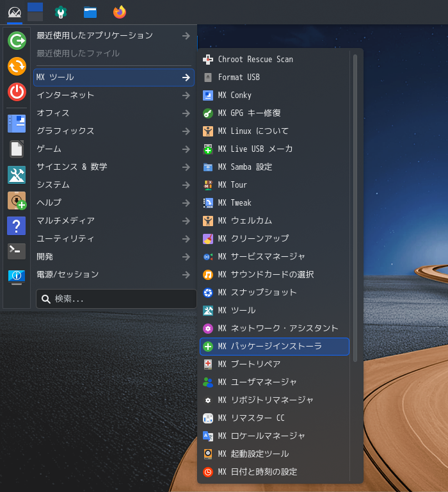Click the 検索 search field

(116, 299)
